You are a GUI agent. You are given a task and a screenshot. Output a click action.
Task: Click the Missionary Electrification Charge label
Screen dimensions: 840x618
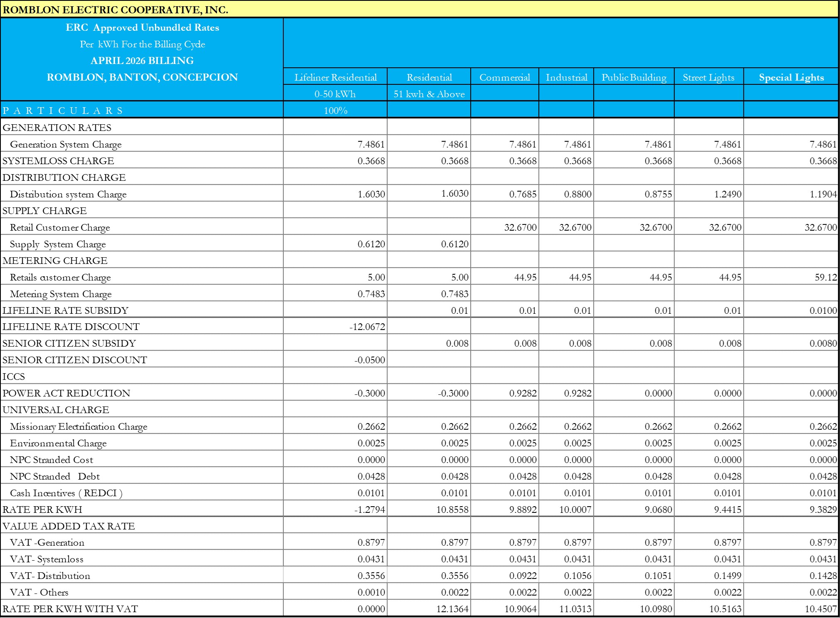[79, 426]
